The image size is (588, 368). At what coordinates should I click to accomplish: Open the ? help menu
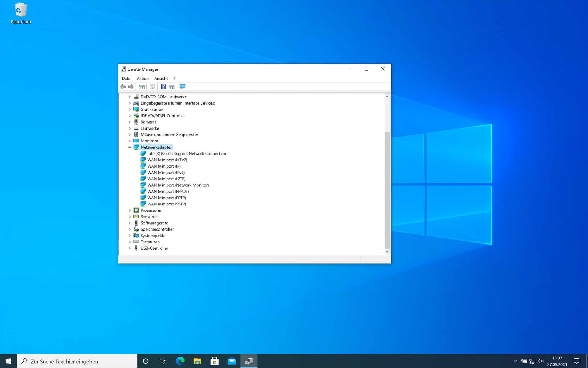click(174, 79)
